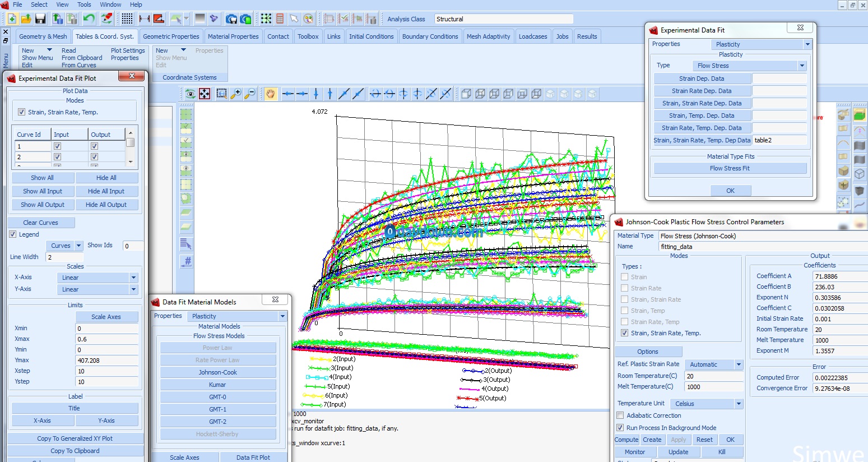Open the Y-Axis scale Linear dropdown
This screenshot has height=462, width=868.
point(98,289)
